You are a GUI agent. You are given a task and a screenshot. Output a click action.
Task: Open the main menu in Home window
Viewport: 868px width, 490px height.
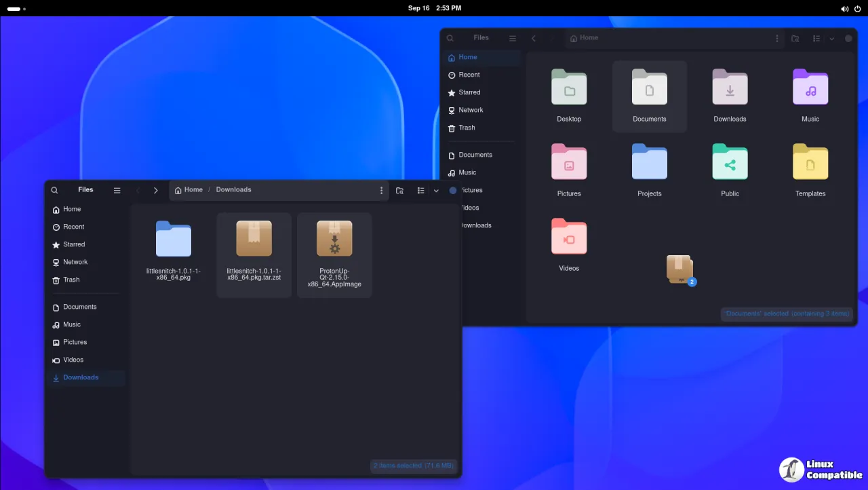513,39
